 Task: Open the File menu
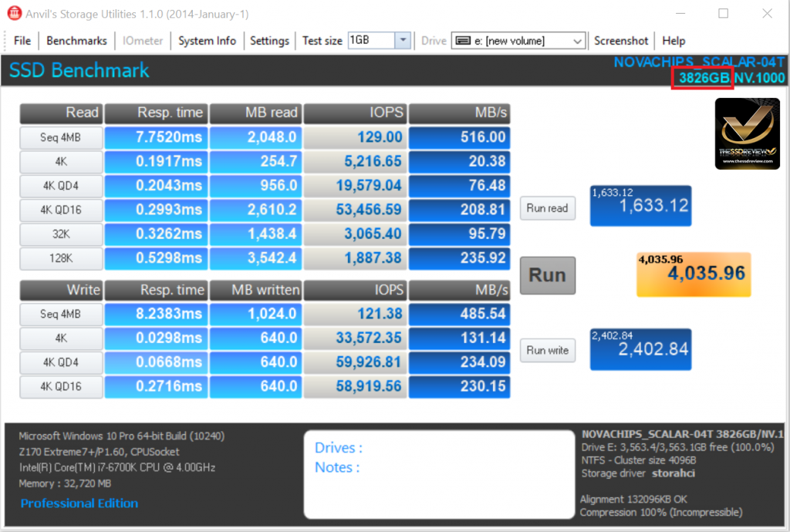coord(22,41)
